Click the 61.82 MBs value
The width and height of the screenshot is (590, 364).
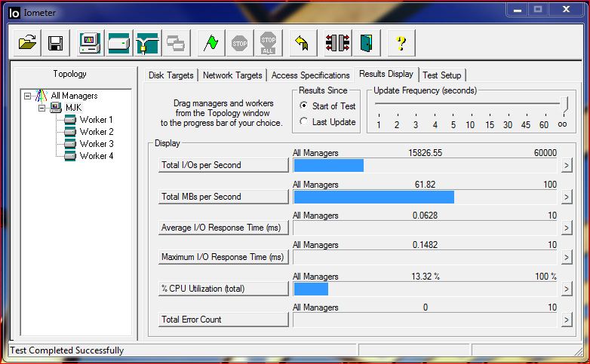tap(425, 185)
